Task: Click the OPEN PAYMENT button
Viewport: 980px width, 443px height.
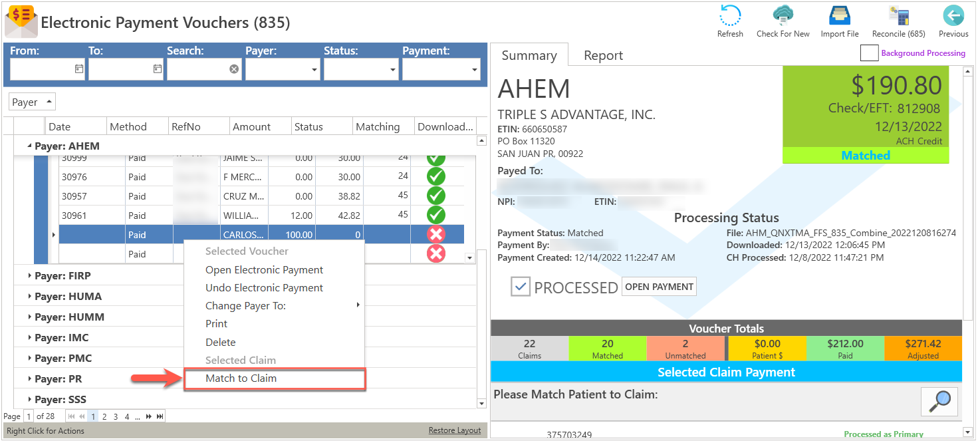Action: pos(659,287)
